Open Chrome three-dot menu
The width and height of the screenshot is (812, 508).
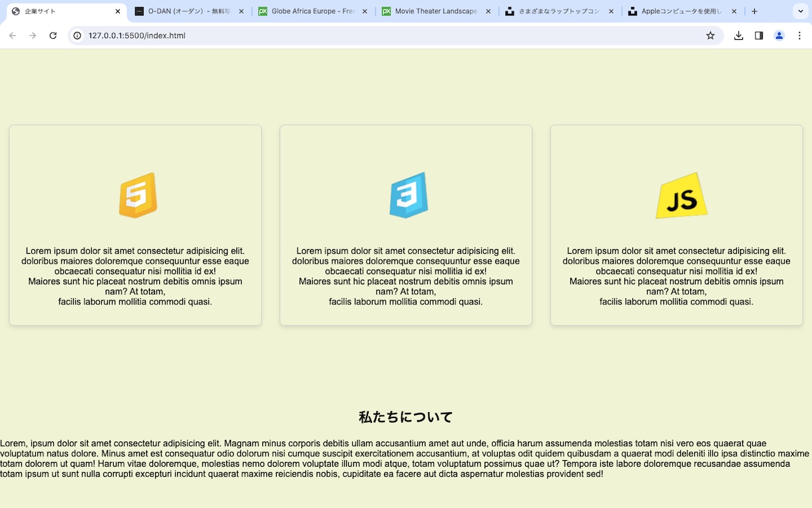pyautogui.click(x=799, y=35)
